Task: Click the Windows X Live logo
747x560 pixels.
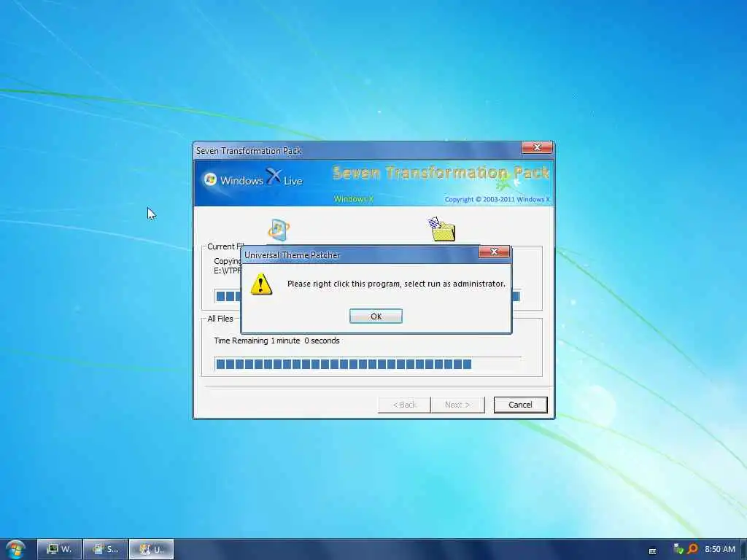Action: [x=253, y=179]
